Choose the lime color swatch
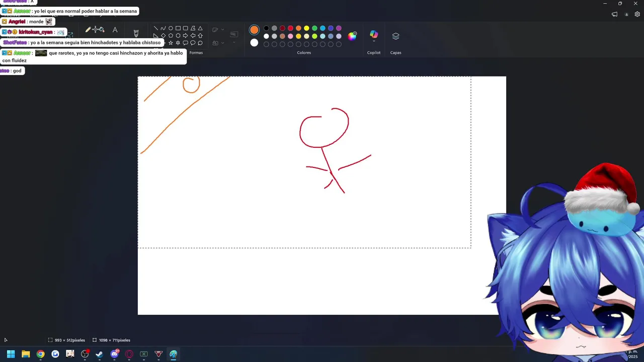Viewport: 644px width, 362px height. coord(314,36)
